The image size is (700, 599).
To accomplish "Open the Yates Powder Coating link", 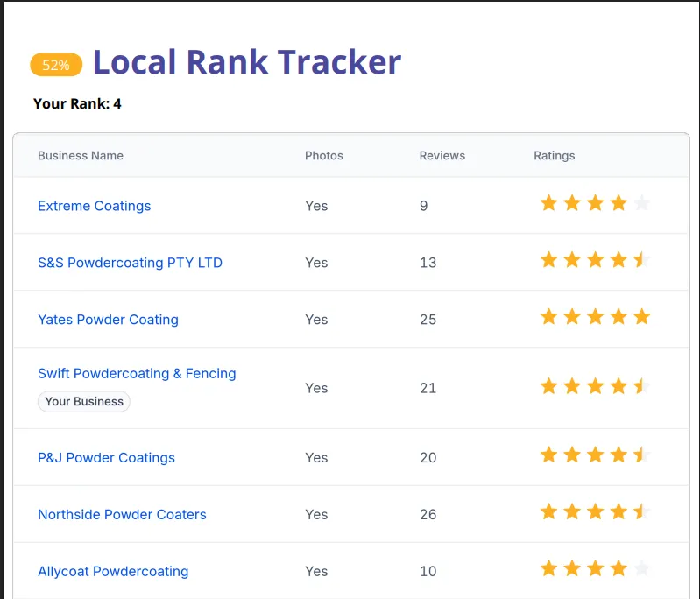I will pos(108,320).
